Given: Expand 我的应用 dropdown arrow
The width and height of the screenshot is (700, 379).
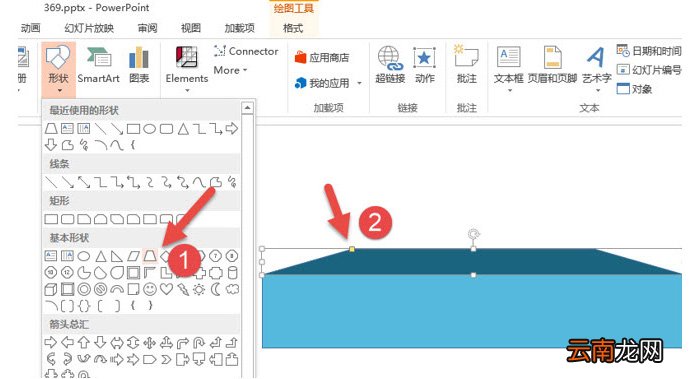Looking at the screenshot, I should coord(359,83).
